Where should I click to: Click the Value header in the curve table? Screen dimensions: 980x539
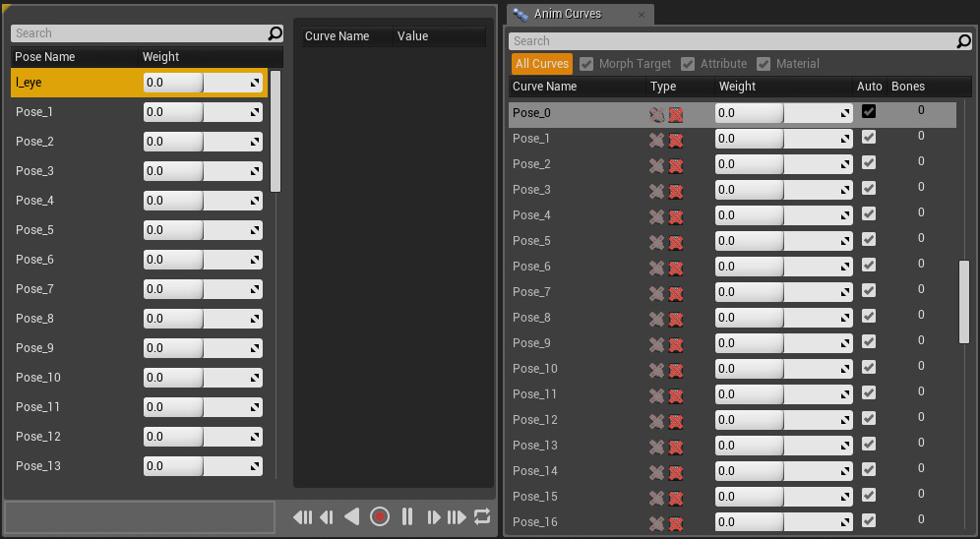440,36
